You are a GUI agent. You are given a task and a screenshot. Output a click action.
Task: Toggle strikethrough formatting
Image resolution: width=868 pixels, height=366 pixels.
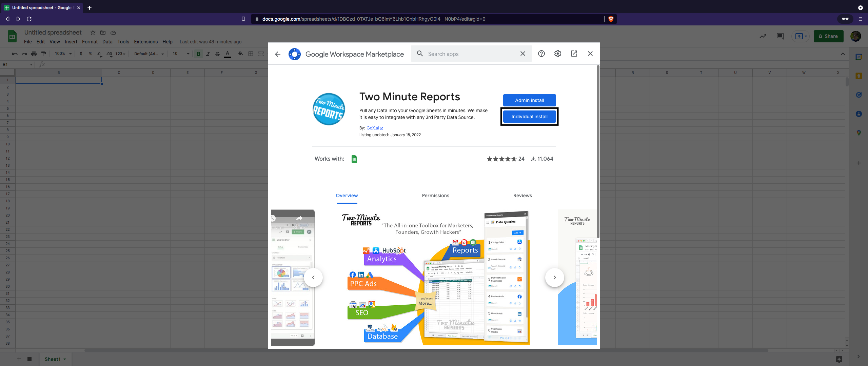tap(218, 54)
